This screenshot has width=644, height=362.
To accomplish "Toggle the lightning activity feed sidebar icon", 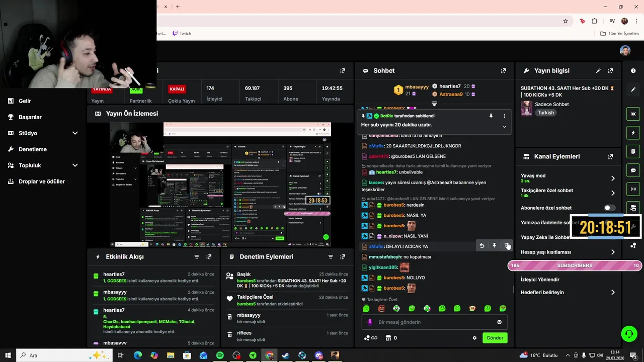I will pos(633,133).
